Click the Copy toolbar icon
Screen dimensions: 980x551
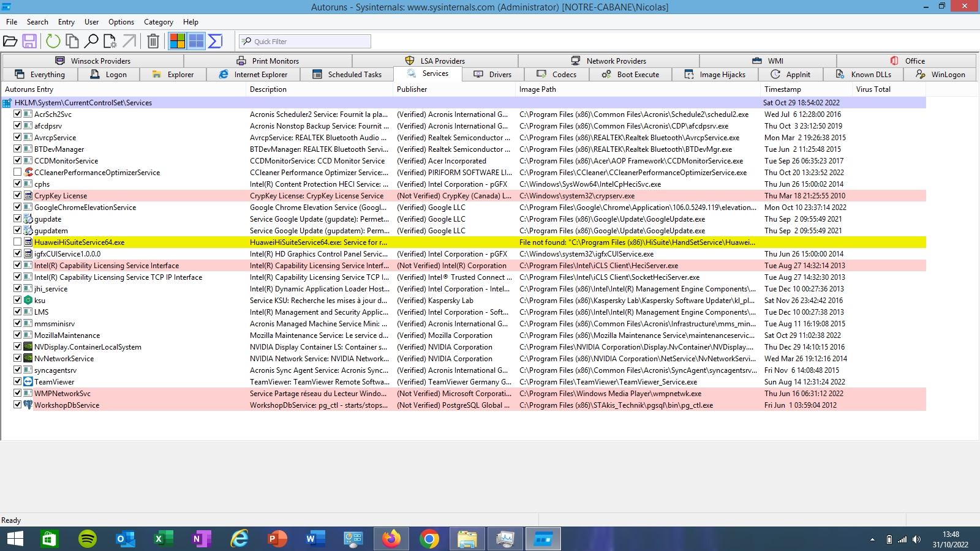[72, 41]
